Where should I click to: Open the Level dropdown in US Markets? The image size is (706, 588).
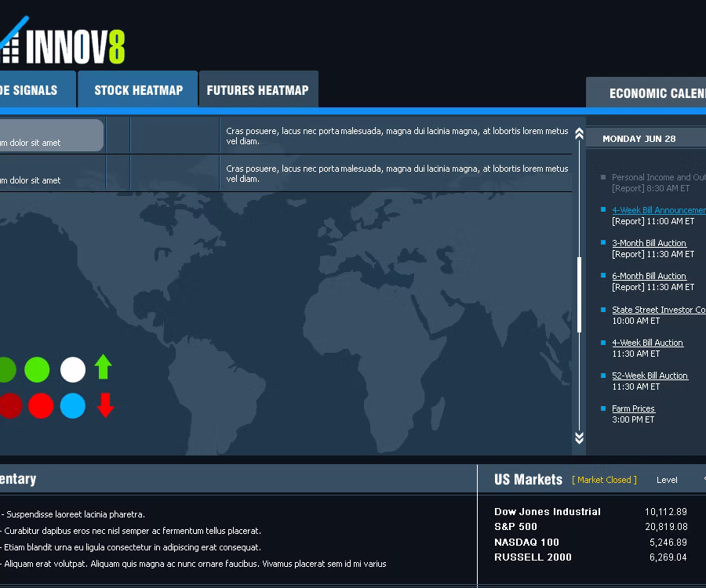[x=667, y=479]
